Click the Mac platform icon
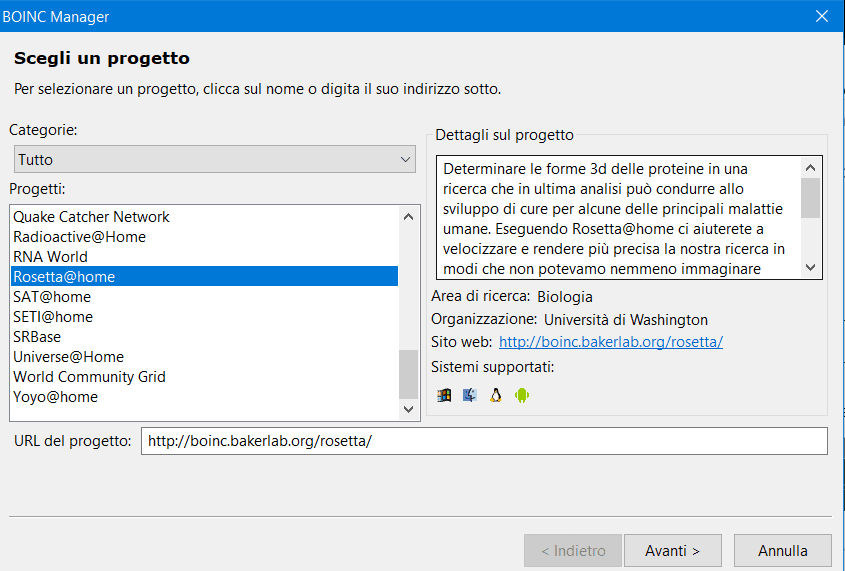 [470, 395]
